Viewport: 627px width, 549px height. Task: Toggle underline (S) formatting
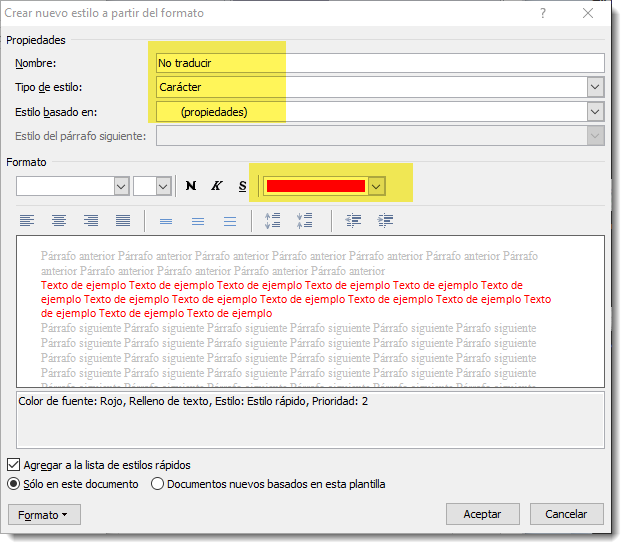click(242, 186)
